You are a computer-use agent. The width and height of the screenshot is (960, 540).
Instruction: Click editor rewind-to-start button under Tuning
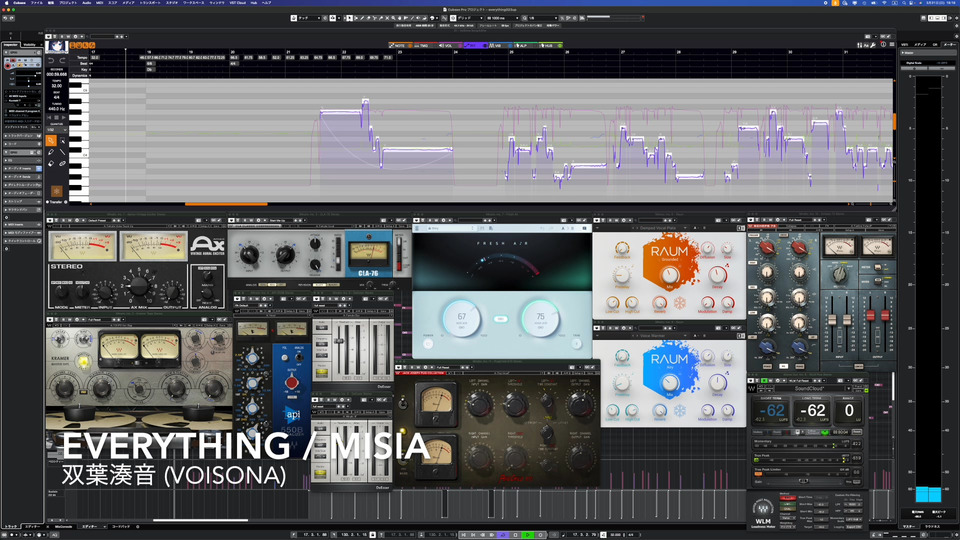pos(50,118)
